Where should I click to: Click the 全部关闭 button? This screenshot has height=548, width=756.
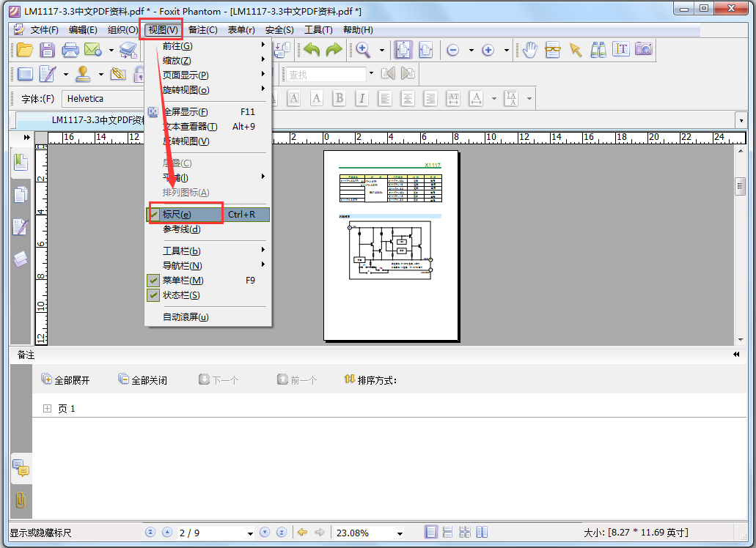click(x=143, y=380)
